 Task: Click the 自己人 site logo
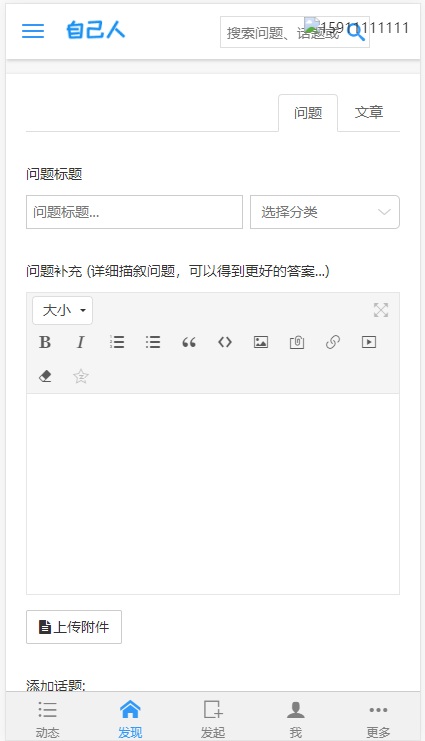(96, 30)
